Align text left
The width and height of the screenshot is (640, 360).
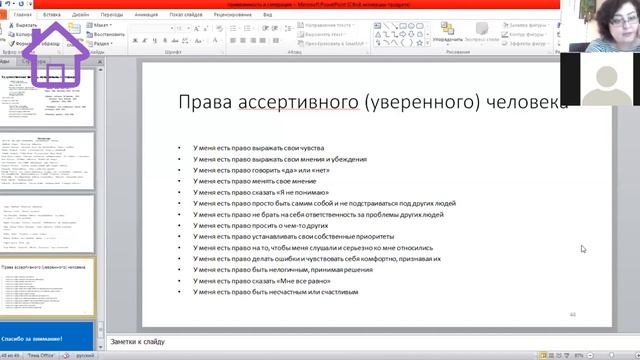233,40
